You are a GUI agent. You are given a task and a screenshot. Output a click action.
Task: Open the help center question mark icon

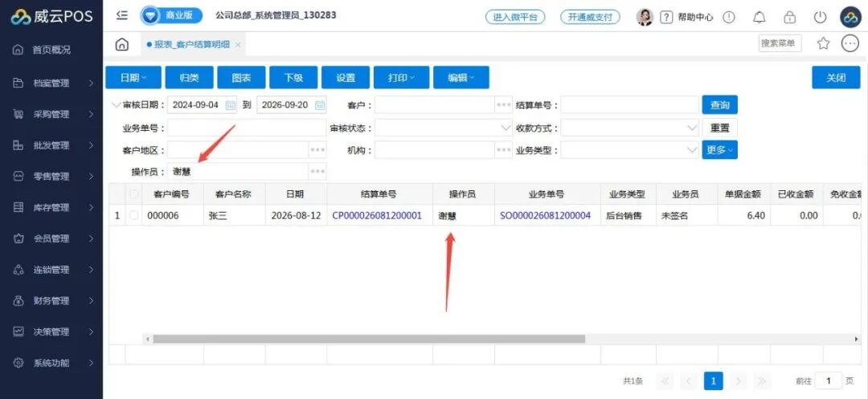click(666, 17)
